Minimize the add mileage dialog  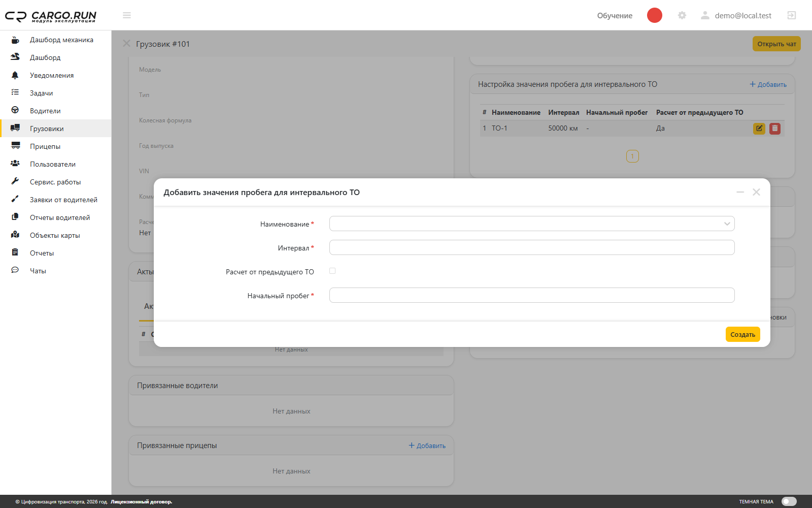click(x=740, y=192)
